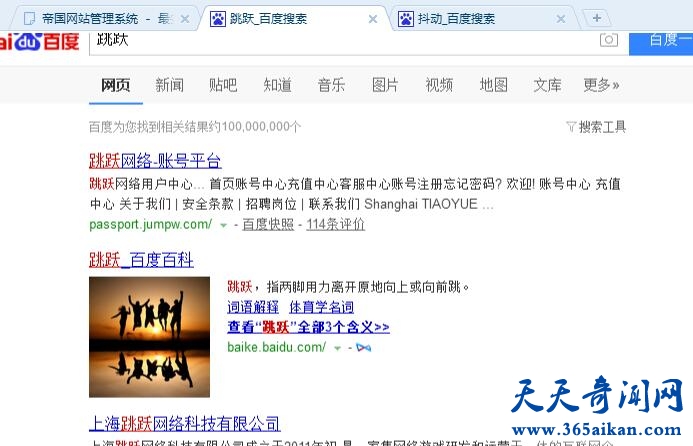The height and width of the screenshot is (446, 693).
Task: Open 114条评价 reviews link
Action: (335, 225)
